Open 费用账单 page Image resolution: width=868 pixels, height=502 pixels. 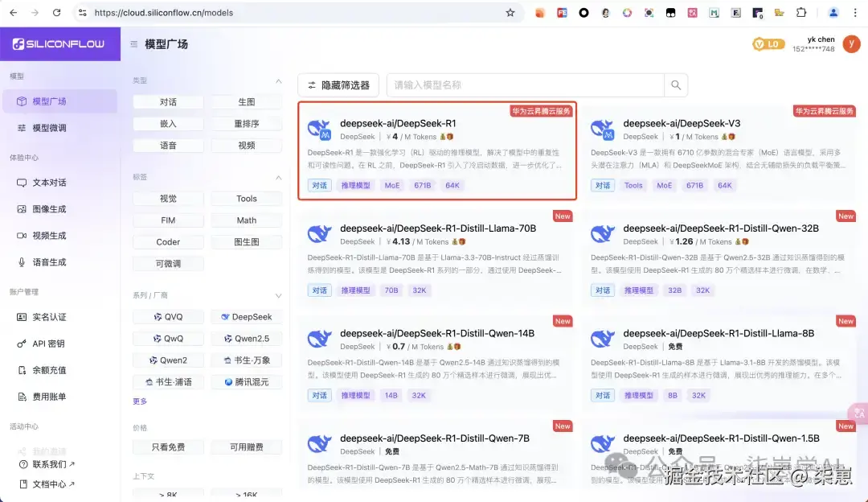tap(59, 397)
